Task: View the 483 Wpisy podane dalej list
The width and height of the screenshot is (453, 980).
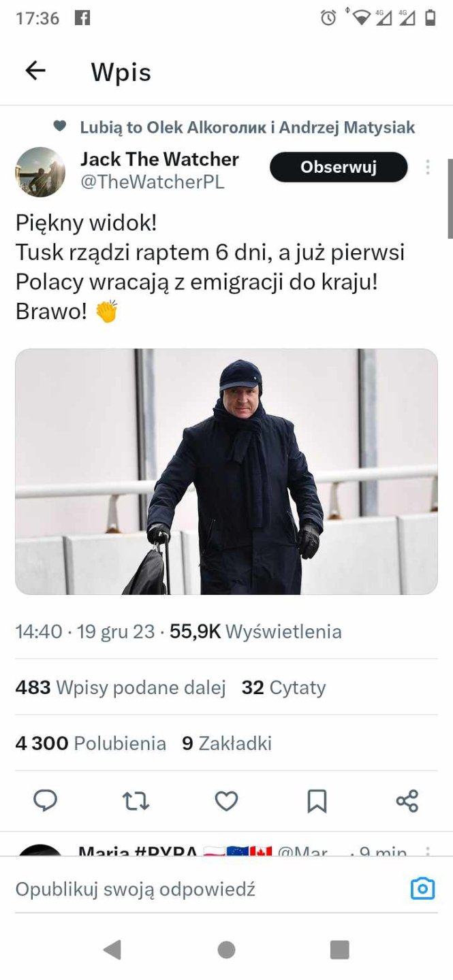Action: pyautogui.click(x=121, y=687)
